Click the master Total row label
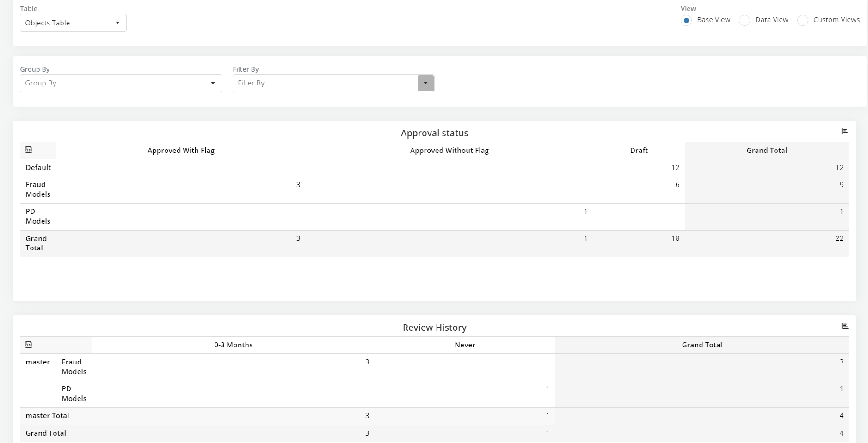 (47, 416)
